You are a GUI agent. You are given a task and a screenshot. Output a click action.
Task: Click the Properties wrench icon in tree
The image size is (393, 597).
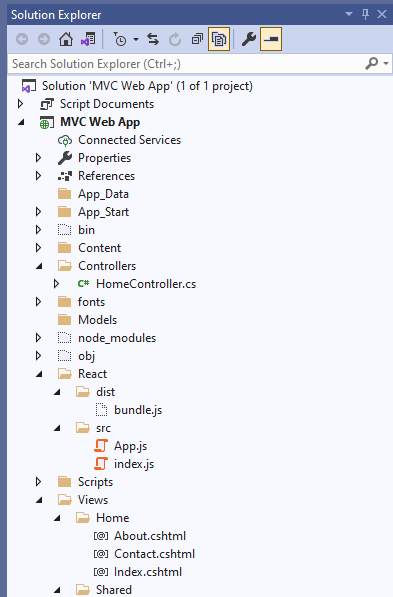point(65,158)
